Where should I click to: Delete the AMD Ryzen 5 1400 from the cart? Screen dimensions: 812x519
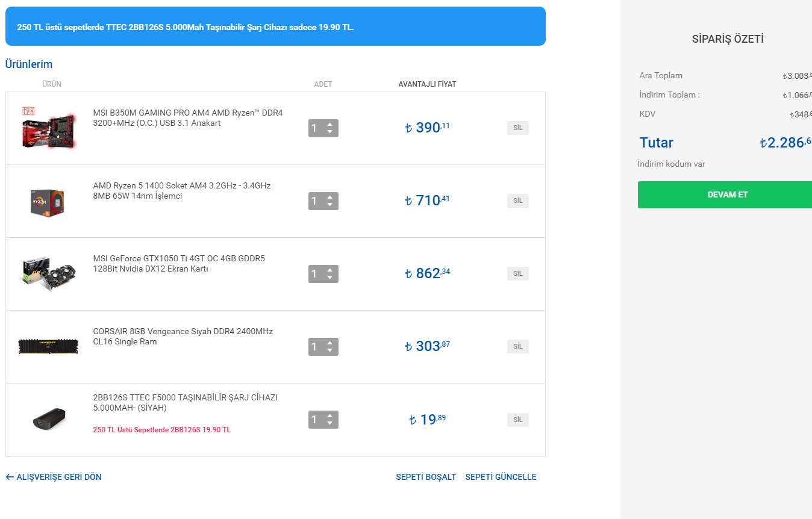[517, 200]
